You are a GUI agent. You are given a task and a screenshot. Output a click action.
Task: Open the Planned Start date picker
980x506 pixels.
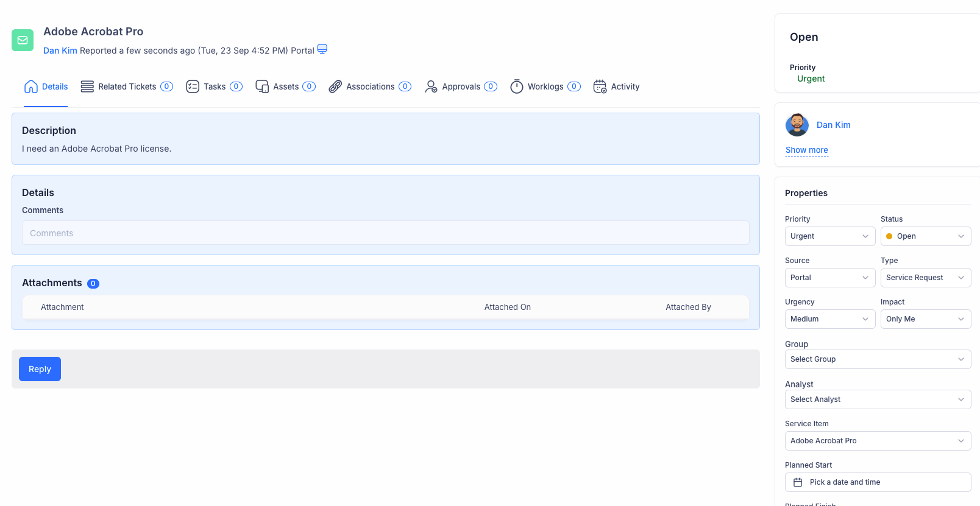point(878,482)
